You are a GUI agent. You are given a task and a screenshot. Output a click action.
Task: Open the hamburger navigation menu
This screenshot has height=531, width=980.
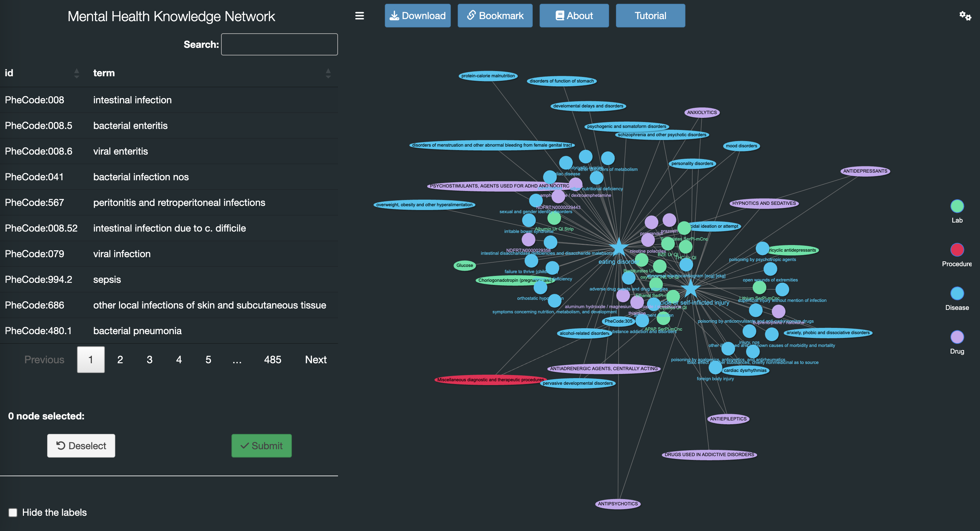click(x=359, y=16)
